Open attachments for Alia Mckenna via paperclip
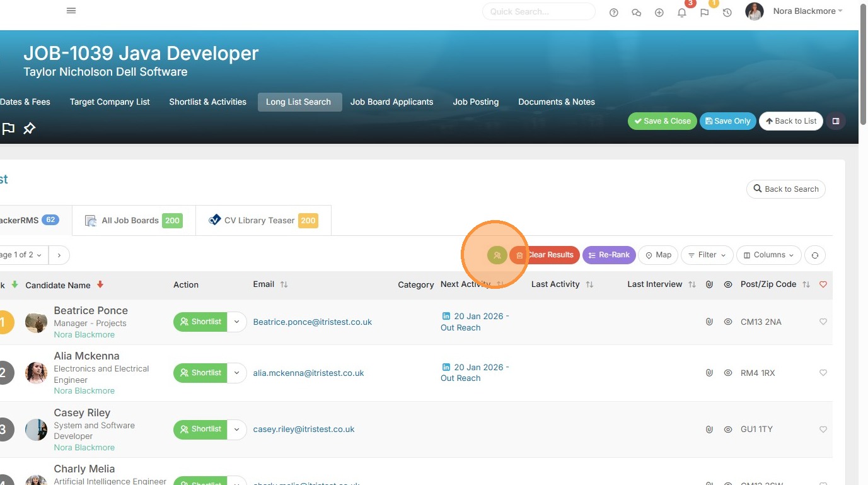 tap(709, 373)
